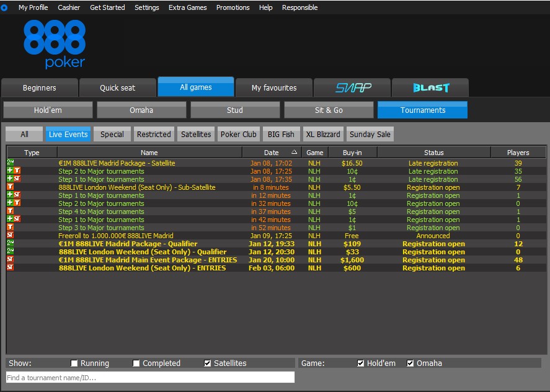The height and width of the screenshot is (392, 550).
Task: Click the 888poker logo
Action: tap(55, 43)
